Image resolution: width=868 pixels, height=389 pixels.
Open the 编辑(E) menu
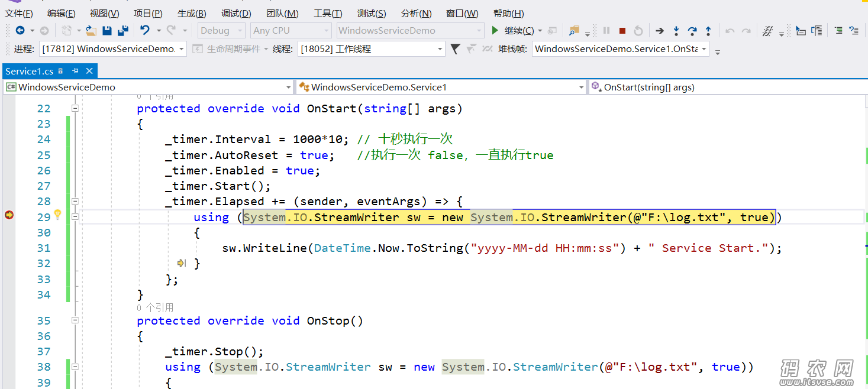[61, 13]
